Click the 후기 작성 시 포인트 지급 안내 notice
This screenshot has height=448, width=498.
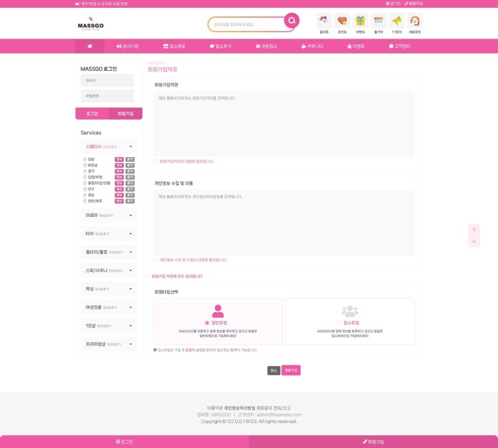point(102,4)
